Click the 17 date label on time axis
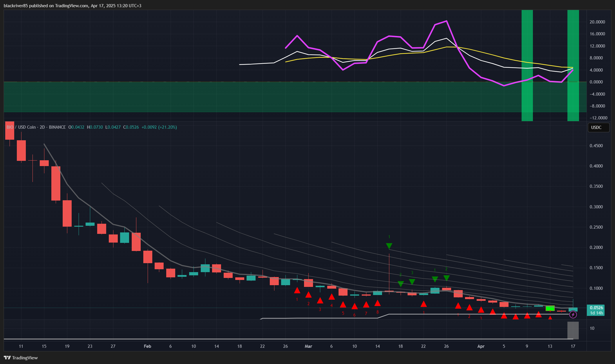Viewport: 615px width, 364px height. [573, 346]
